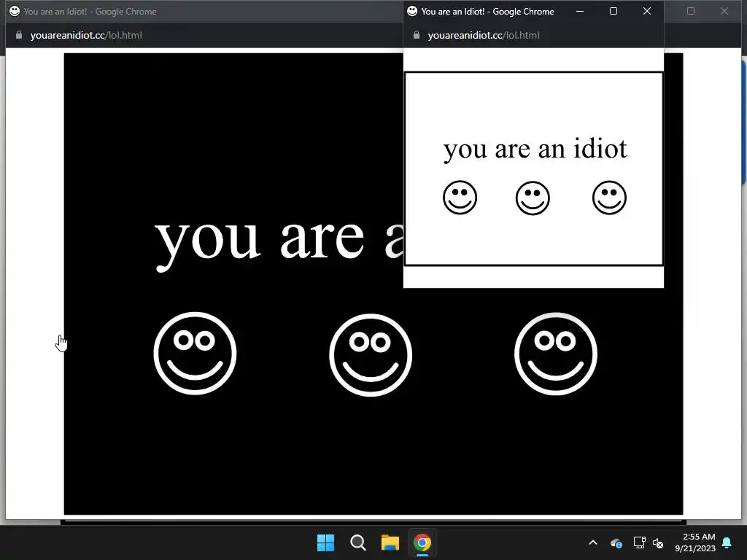
Task: Open the Windows Start menu
Action: click(x=326, y=542)
